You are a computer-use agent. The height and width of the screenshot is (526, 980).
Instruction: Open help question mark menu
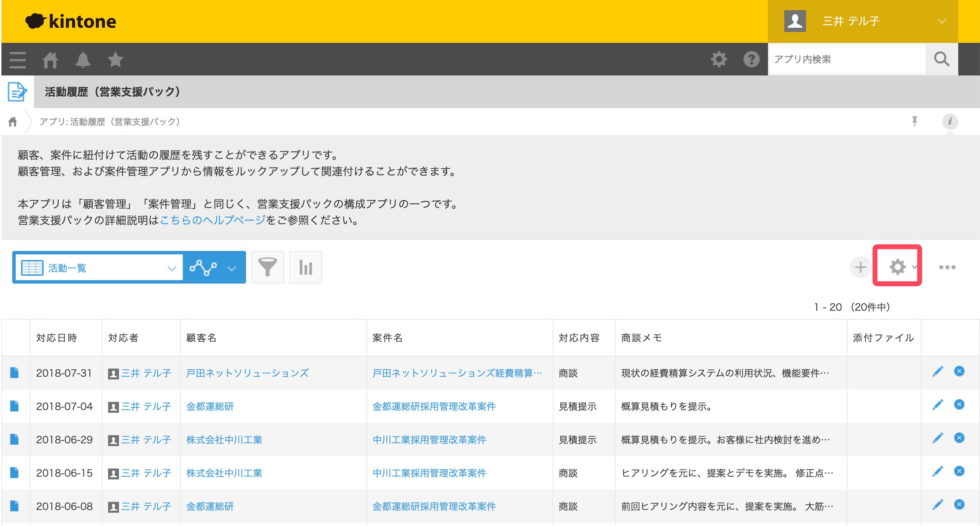click(751, 59)
